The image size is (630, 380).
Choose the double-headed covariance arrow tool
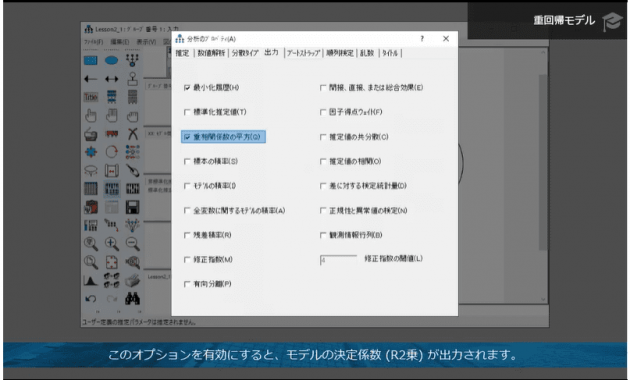pos(111,79)
